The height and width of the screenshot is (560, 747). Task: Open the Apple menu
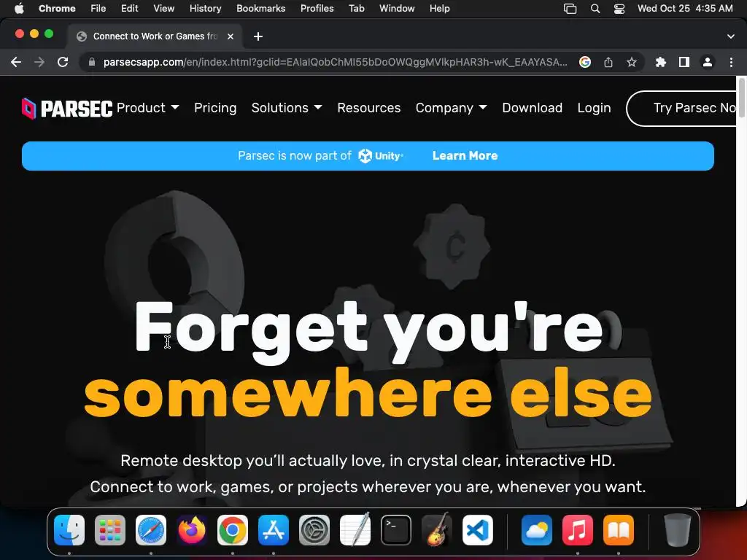(x=19, y=8)
